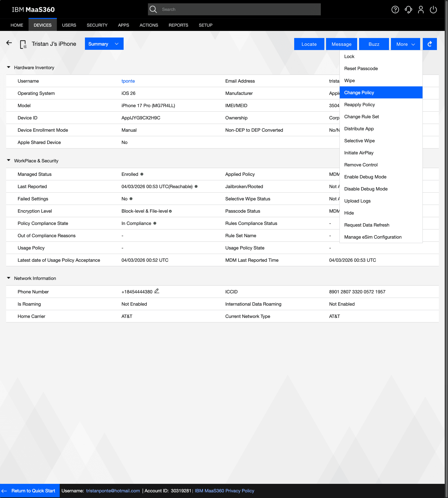Click the Enrolled status dot

(142, 174)
